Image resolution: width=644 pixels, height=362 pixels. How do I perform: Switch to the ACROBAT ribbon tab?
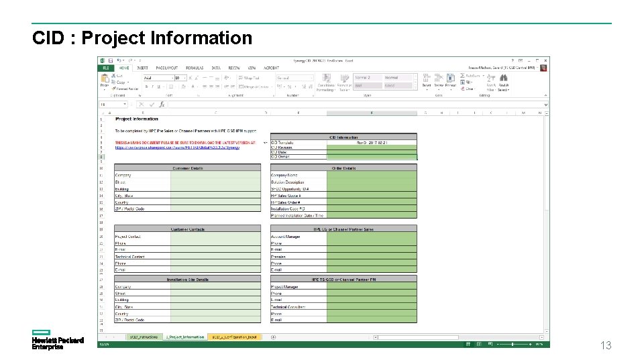(x=271, y=68)
